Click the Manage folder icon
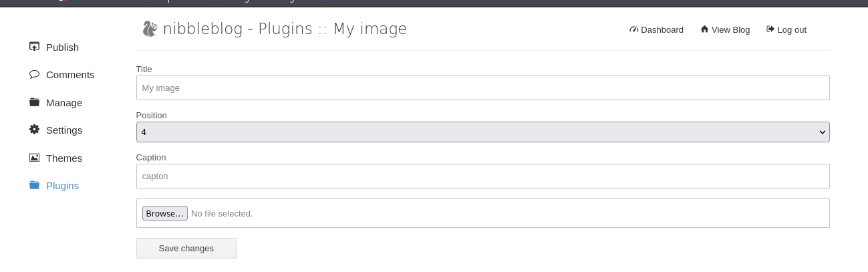The width and height of the screenshot is (868, 272). tap(34, 102)
